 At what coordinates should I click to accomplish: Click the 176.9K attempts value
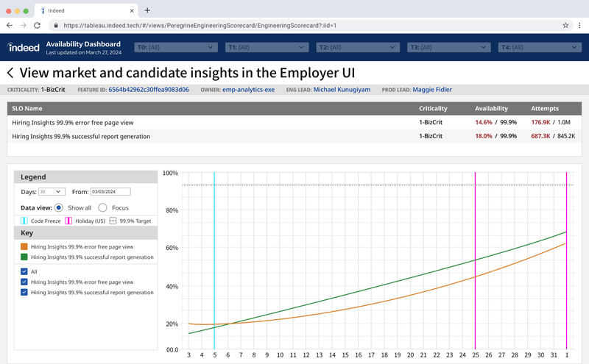540,122
